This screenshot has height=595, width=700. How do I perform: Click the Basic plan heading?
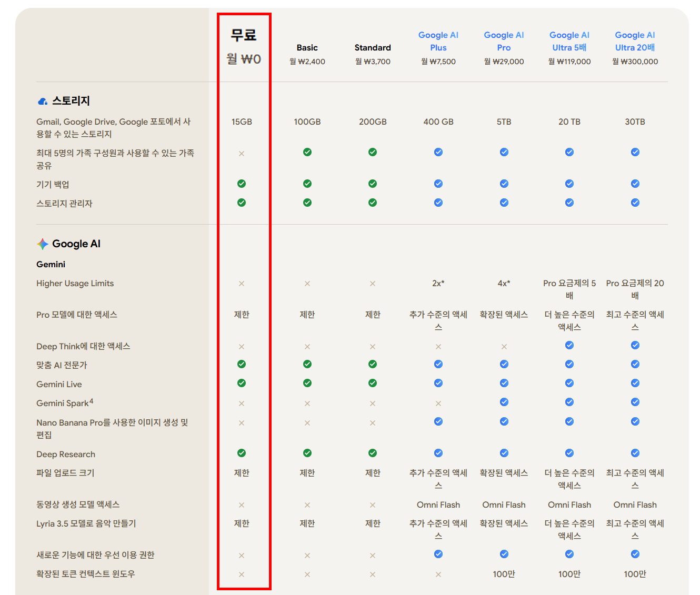pos(307,47)
